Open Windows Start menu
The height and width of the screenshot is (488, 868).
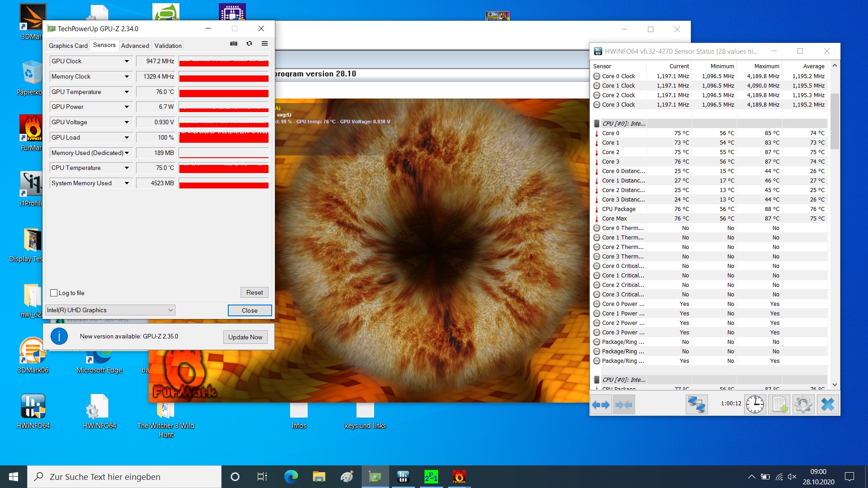point(14,477)
